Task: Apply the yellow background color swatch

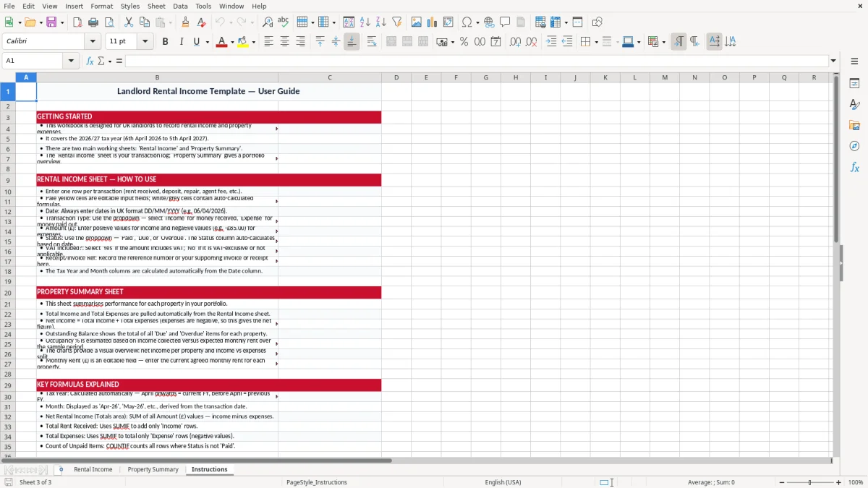Action: point(244,42)
